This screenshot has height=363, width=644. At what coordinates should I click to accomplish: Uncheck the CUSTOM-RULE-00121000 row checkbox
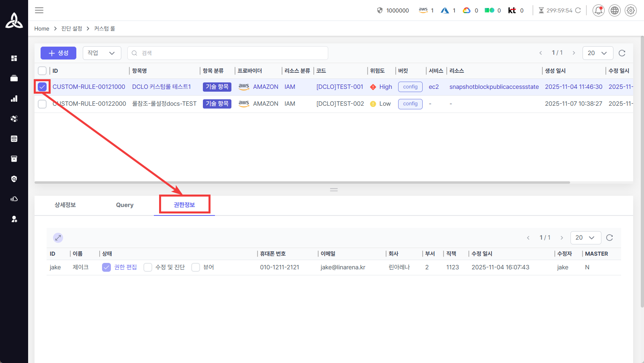(42, 87)
